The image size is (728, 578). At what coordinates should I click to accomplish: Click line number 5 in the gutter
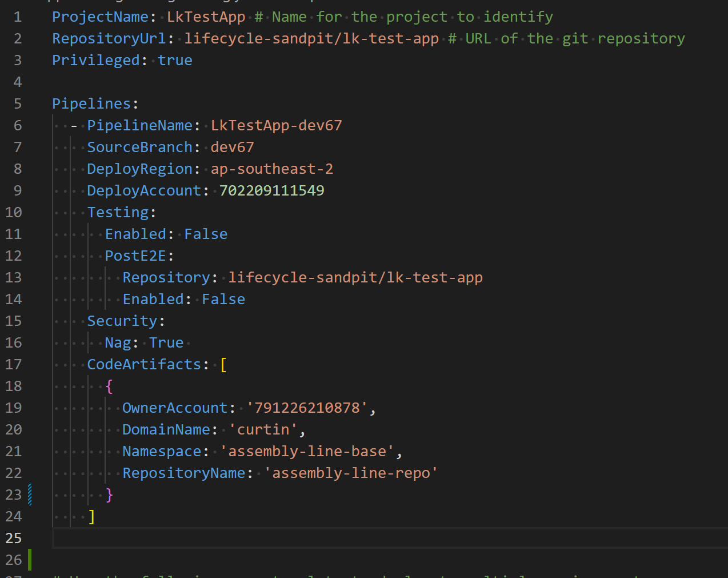tap(18, 103)
